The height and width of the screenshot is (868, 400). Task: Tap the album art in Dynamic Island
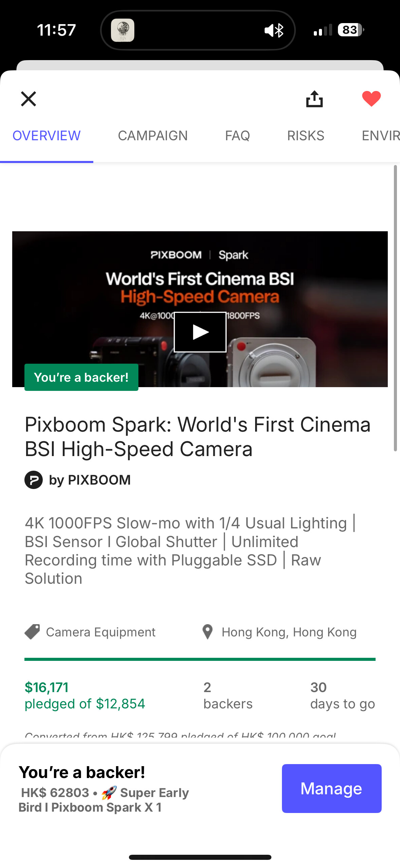[122, 30]
